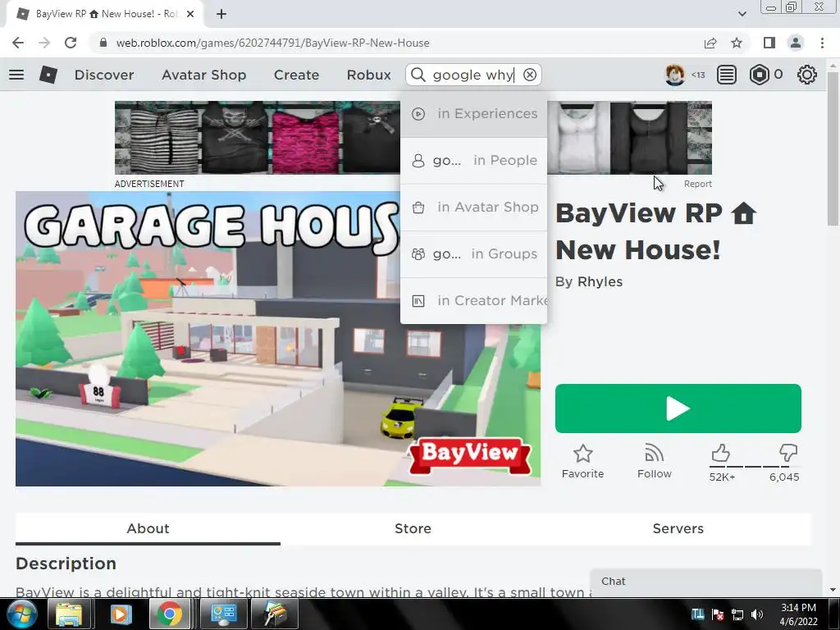This screenshot has height=630, width=840.
Task: Click the Chrome taskbar icon
Action: [170, 614]
